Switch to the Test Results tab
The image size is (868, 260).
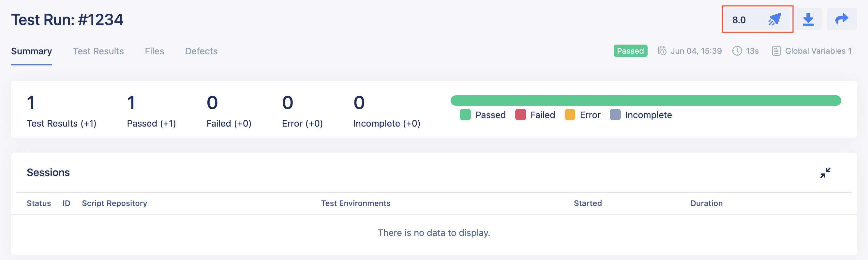point(98,51)
